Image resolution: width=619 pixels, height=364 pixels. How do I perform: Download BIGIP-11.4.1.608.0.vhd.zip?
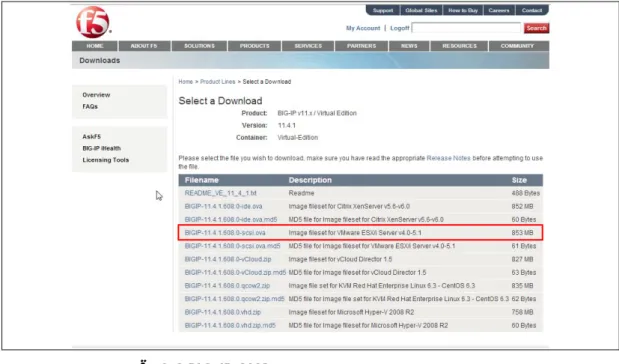pos(223,312)
